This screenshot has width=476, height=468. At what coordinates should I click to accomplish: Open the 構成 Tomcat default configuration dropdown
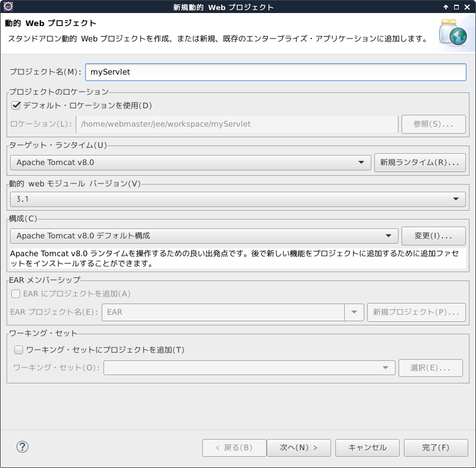pyautogui.click(x=204, y=236)
